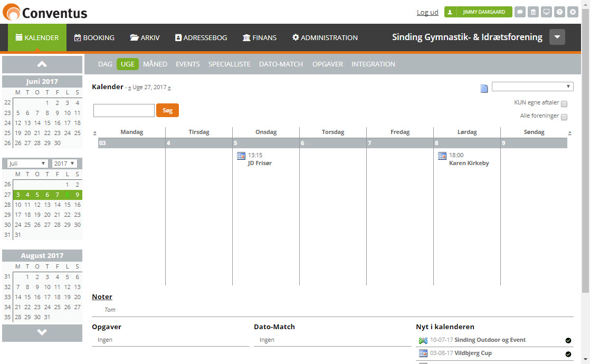Check the Alle foreninger checkbox
This screenshot has width=590, height=364.
click(x=564, y=117)
